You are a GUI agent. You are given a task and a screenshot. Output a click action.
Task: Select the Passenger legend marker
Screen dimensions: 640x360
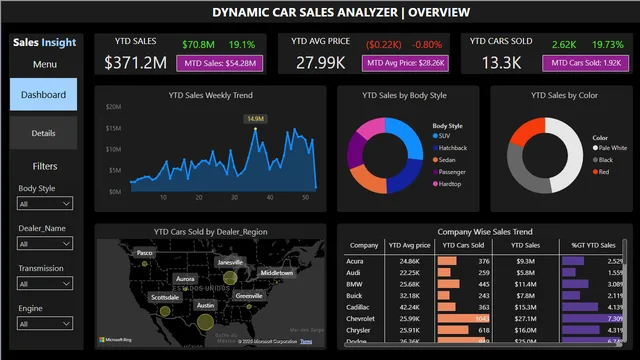coord(435,172)
